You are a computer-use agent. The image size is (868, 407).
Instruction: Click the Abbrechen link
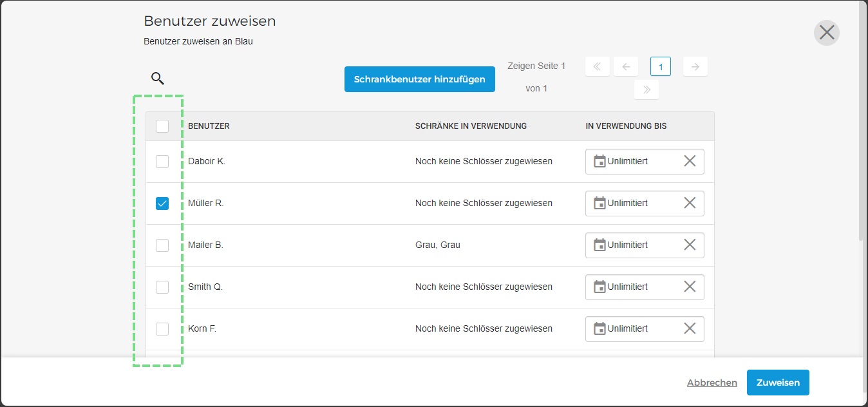coord(712,383)
